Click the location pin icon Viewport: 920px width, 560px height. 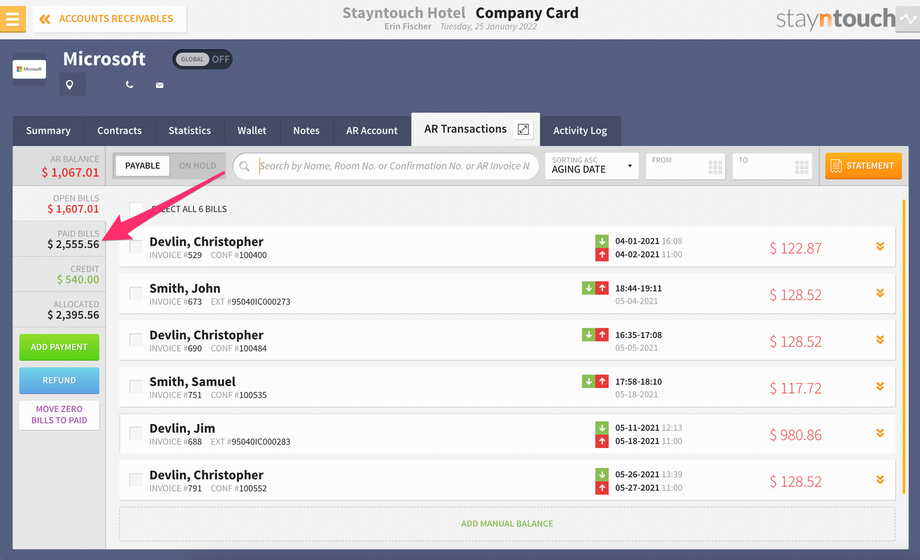pos(70,85)
